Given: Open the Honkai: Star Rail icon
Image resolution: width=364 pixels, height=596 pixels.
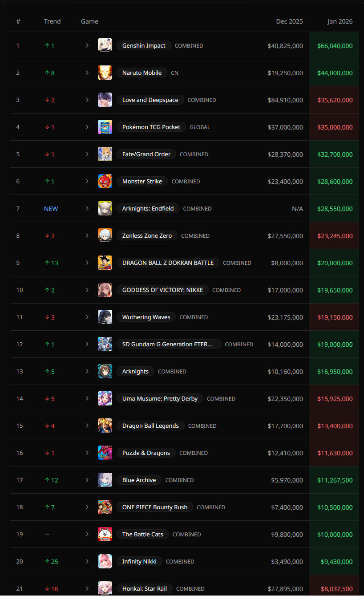Looking at the screenshot, I should coord(105,588).
